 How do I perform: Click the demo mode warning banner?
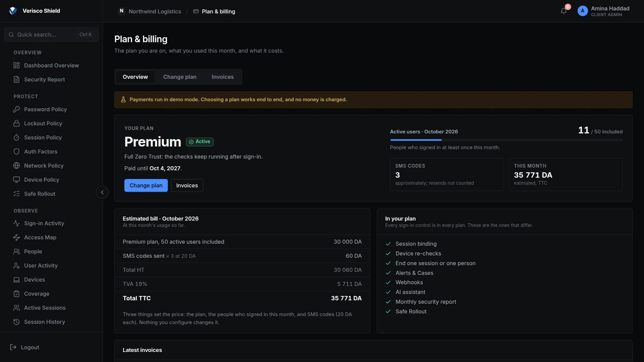click(x=373, y=100)
